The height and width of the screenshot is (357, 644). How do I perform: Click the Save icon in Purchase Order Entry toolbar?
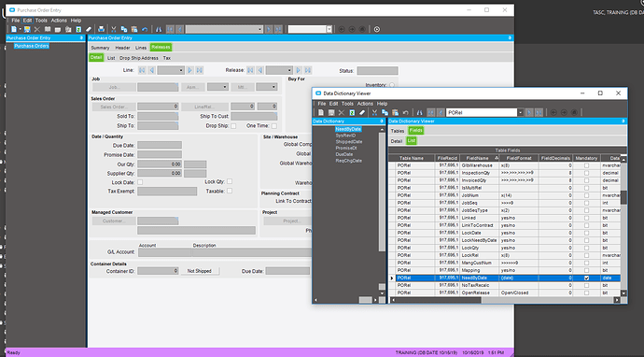[x=27, y=29]
